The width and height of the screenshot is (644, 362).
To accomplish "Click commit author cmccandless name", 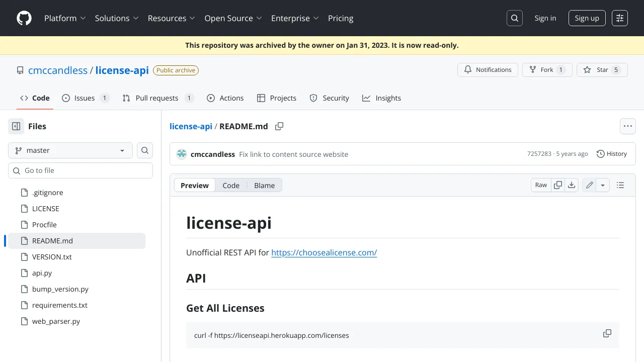I will coord(213,154).
